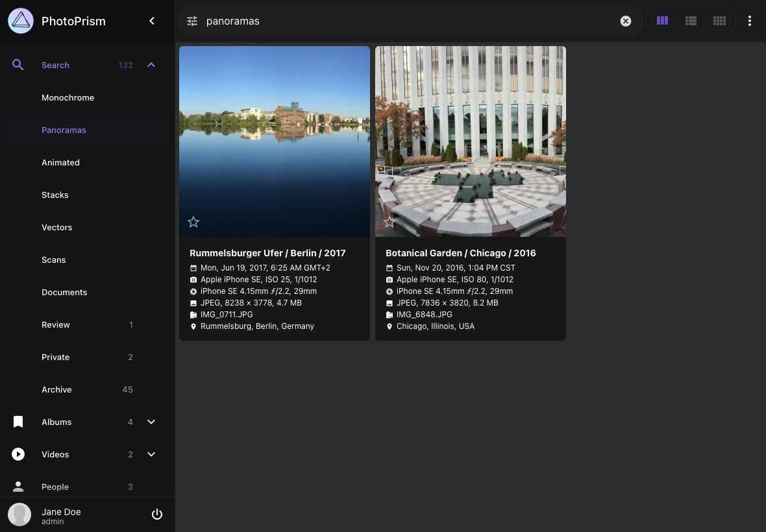Open the Archive section
The height and width of the screenshot is (532, 766).
coord(56,389)
